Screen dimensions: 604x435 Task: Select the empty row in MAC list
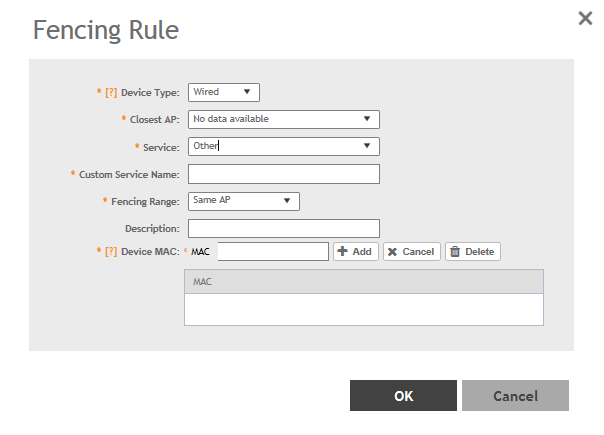coord(363,309)
